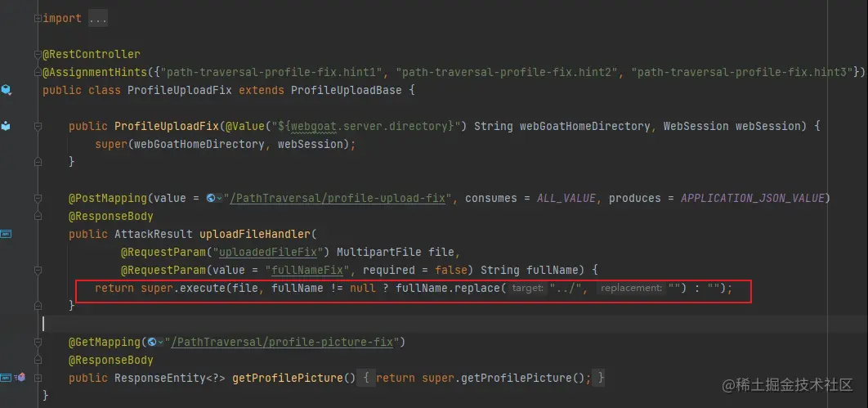Click the MultipartFile parameter type
868x408 pixels.
379,253
